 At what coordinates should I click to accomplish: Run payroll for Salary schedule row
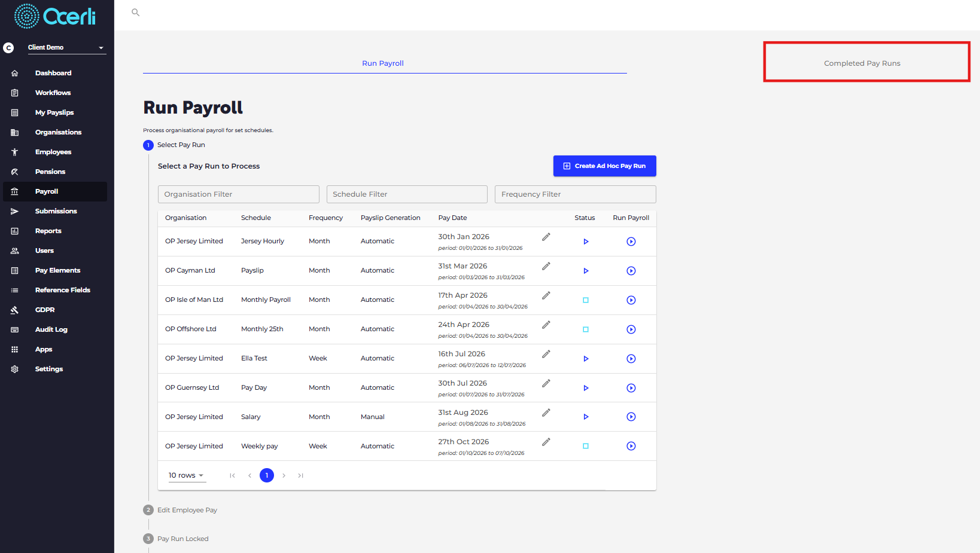[631, 417]
